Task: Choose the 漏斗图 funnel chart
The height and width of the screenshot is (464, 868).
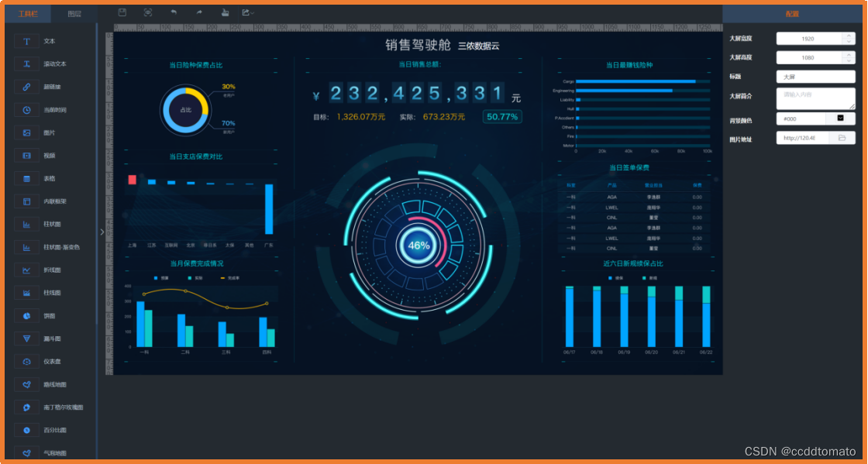Action: point(26,339)
